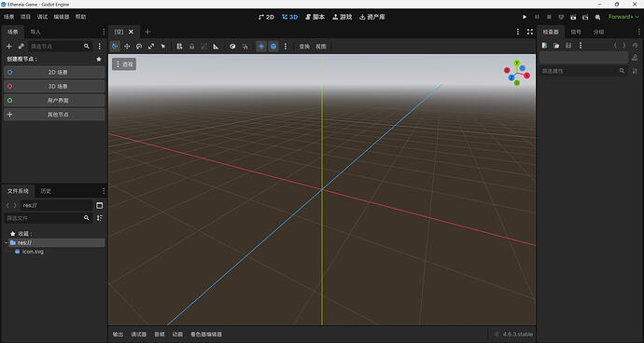Toggle file system split mode icon
Viewport: 644px width, 343px height.
(x=99, y=205)
